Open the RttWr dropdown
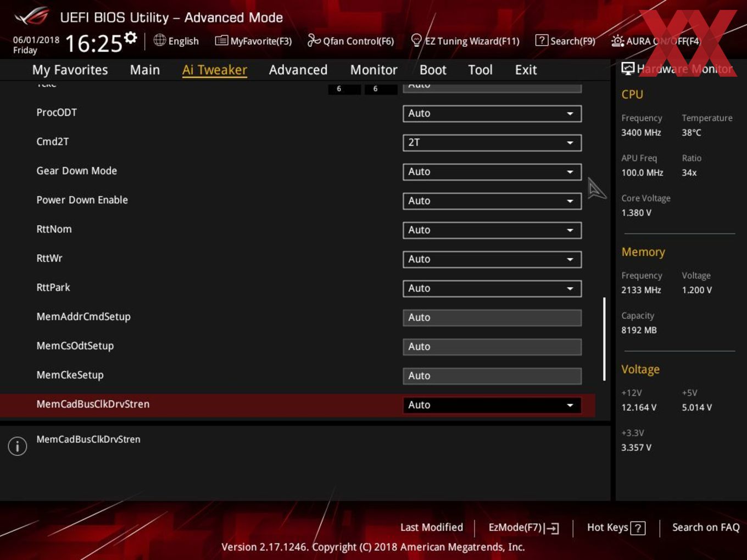The image size is (747, 560). [492, 259]
